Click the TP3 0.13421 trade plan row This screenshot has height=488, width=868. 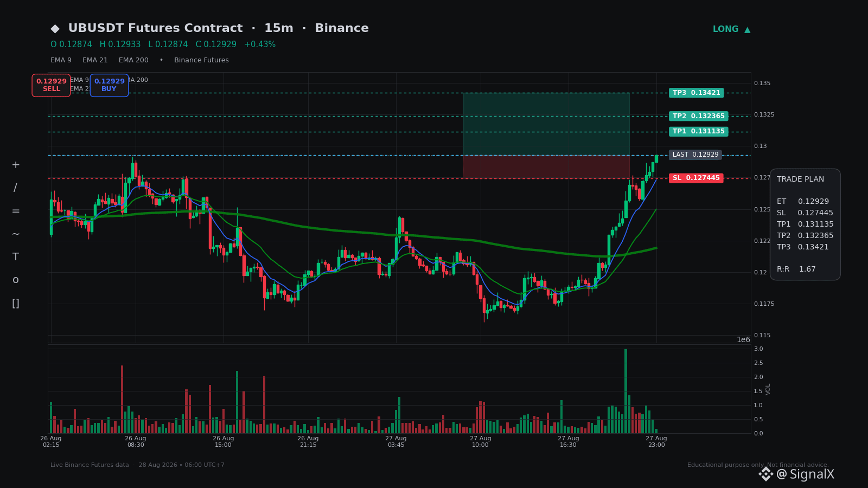click(x=803, y=247)
